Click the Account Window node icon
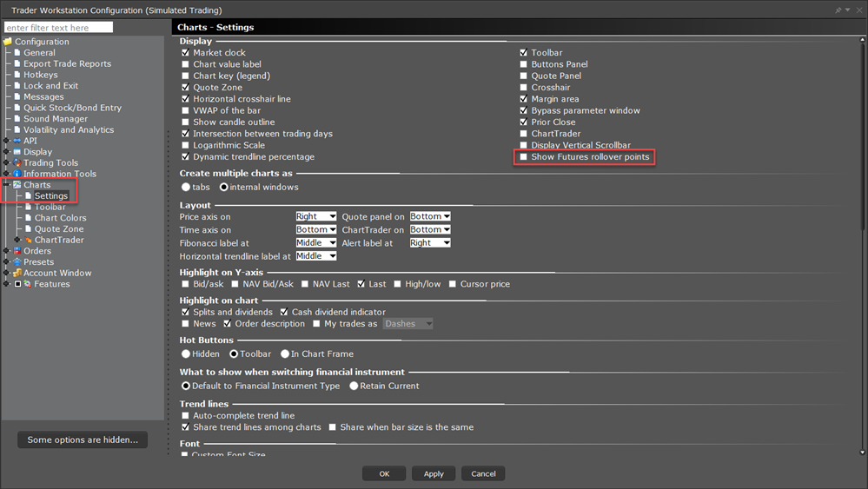Viewport: 868px width, 489px height. [17, 273]
